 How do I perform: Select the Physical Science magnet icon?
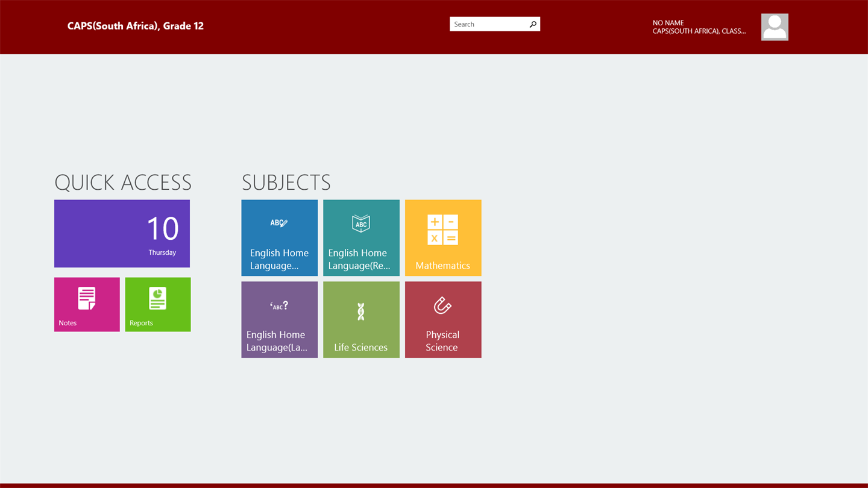pos(442,305)
